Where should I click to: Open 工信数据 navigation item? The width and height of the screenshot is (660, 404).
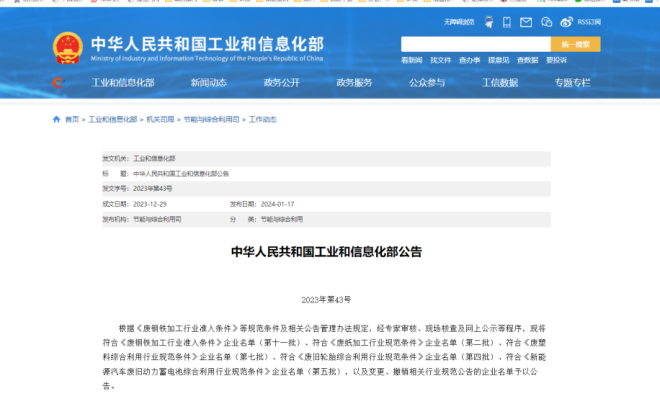pos(500,82)
